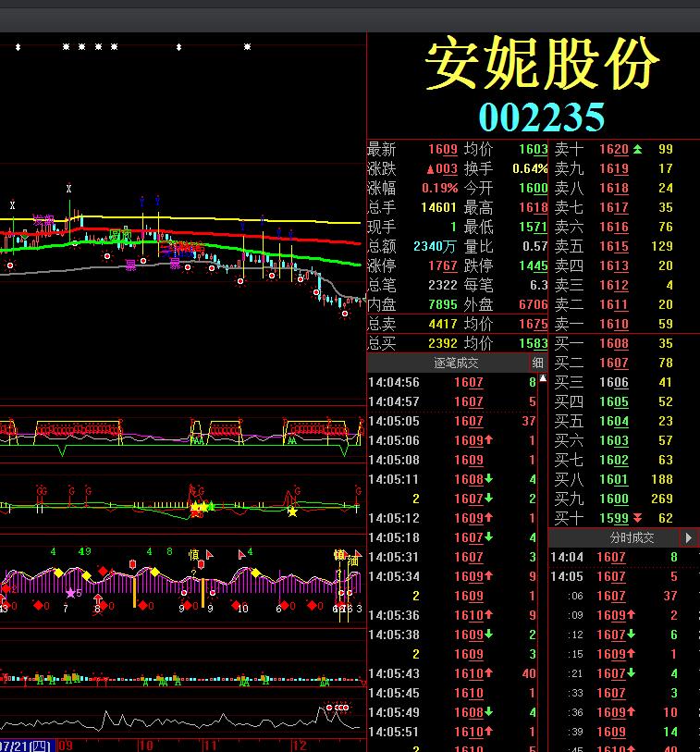Click the 细 detail button
The height and width of the screenshot is (752, 700).
point(537,364)
